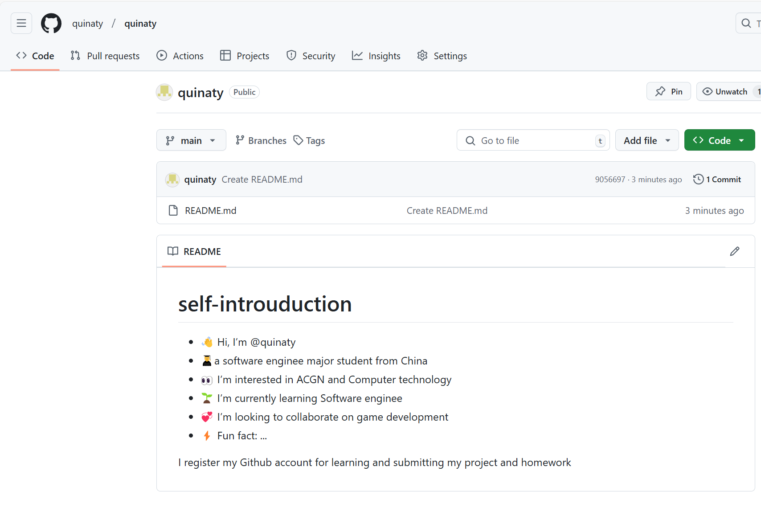The width and height of the screenshot is (761, 532).
Task: Open commit history clock icon
Action: point(698,179)
